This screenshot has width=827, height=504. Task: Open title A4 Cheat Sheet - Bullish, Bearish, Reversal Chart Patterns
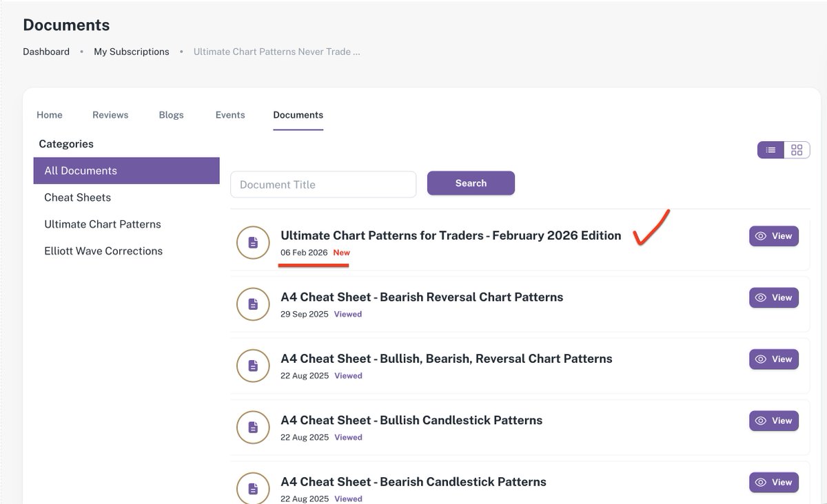pos(447,359)
